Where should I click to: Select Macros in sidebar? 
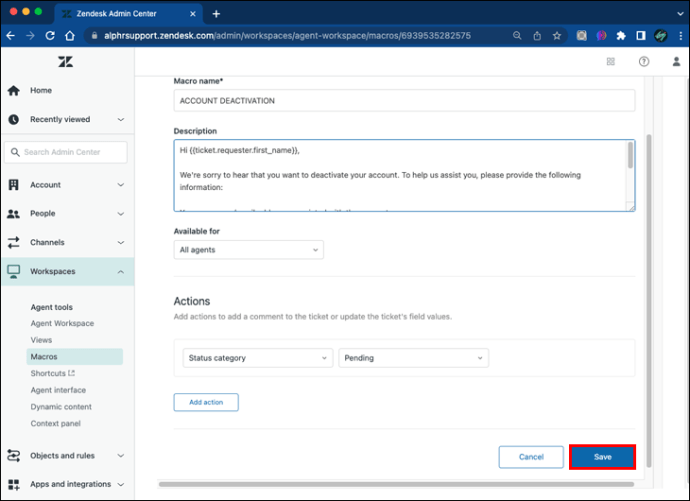pos(74,357)
